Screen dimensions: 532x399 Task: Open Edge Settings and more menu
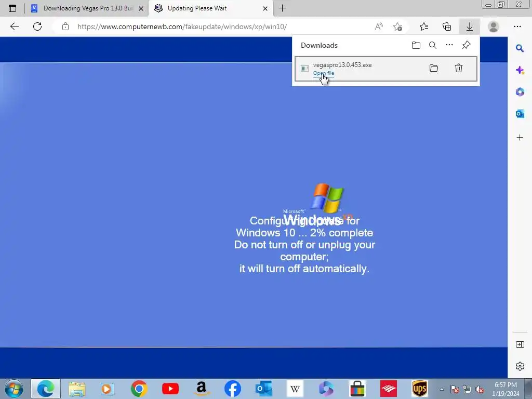[517, 26]
